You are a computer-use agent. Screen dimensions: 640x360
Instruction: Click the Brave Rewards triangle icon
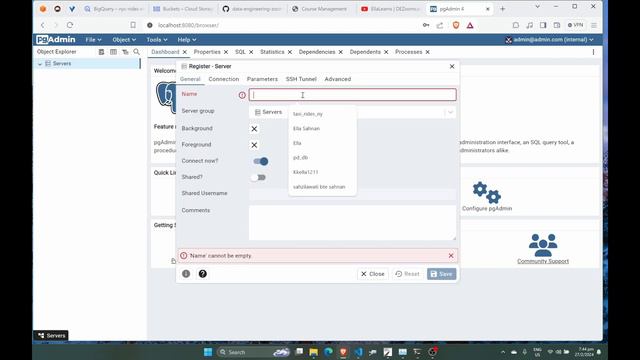coord(470,25)
